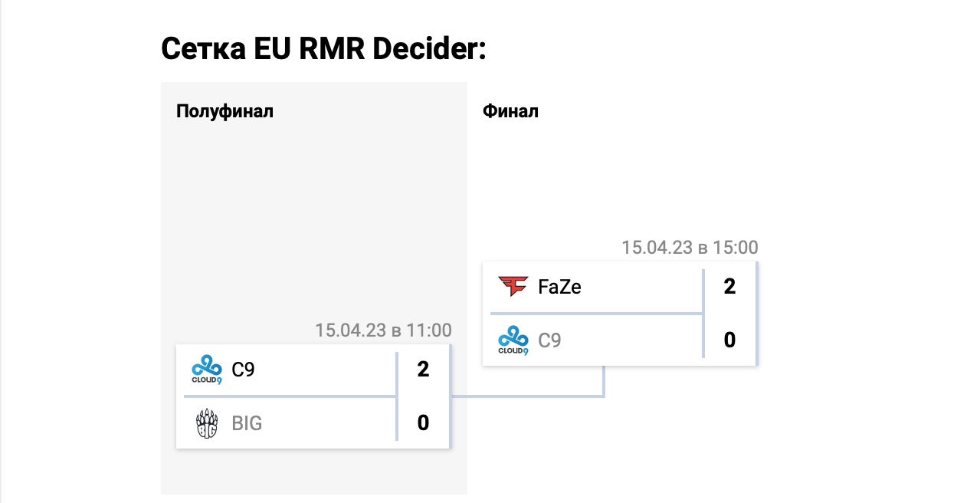Click the 15.04.23 в 15:00 match time
Screen dimensions: 980x503
690,248
